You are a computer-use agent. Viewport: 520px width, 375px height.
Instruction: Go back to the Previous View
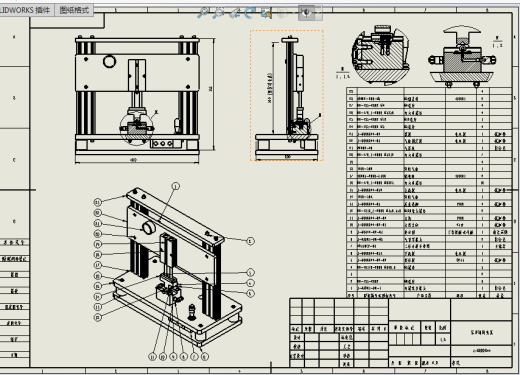[235, 13]
